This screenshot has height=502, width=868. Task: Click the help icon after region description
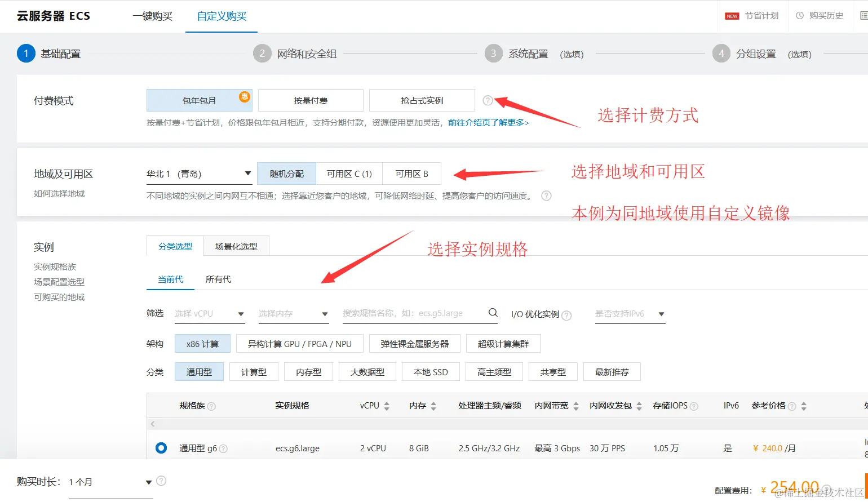tap(546, 196)
